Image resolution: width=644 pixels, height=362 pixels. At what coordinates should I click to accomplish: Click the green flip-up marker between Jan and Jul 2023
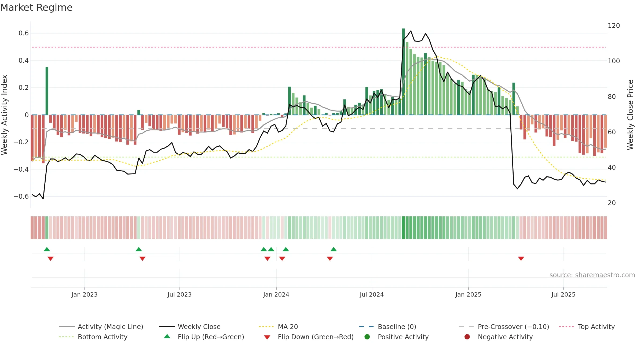coord(139,249)
